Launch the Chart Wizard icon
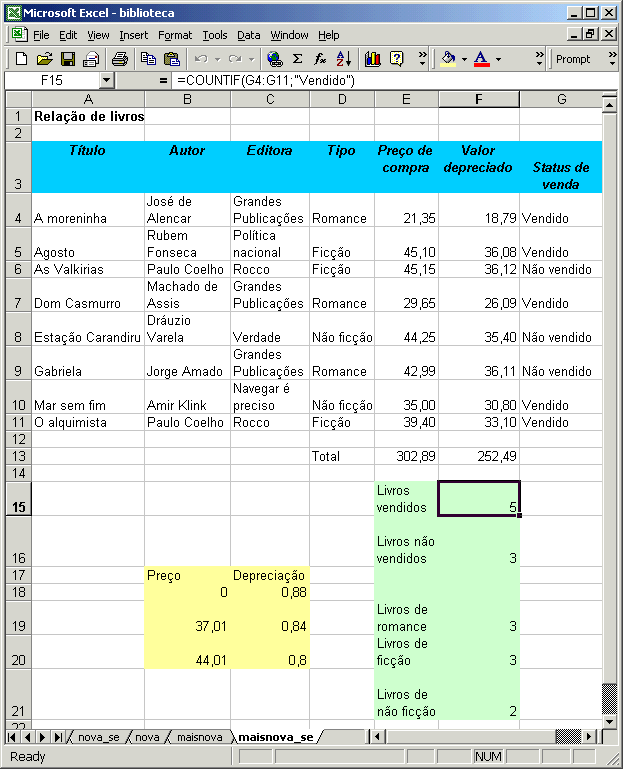This screenshot has height=769, width=623. [373, 59]
